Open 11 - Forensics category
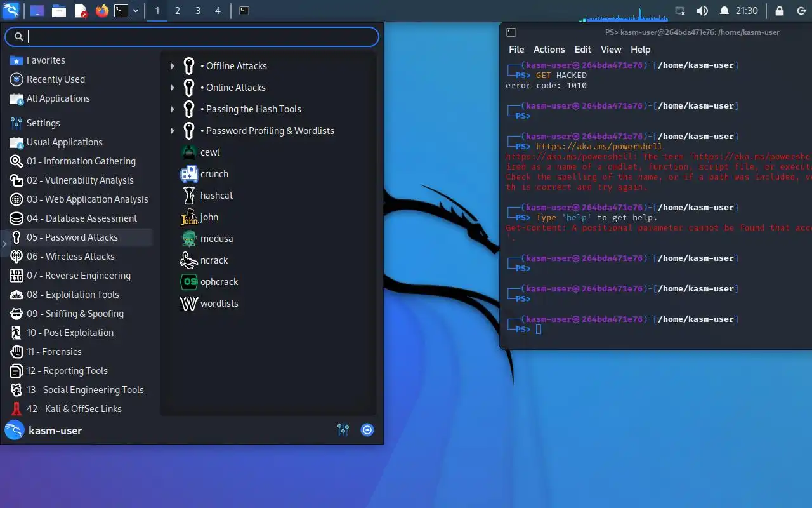This screenshot has height=508, width=812. tap(80, 352)
